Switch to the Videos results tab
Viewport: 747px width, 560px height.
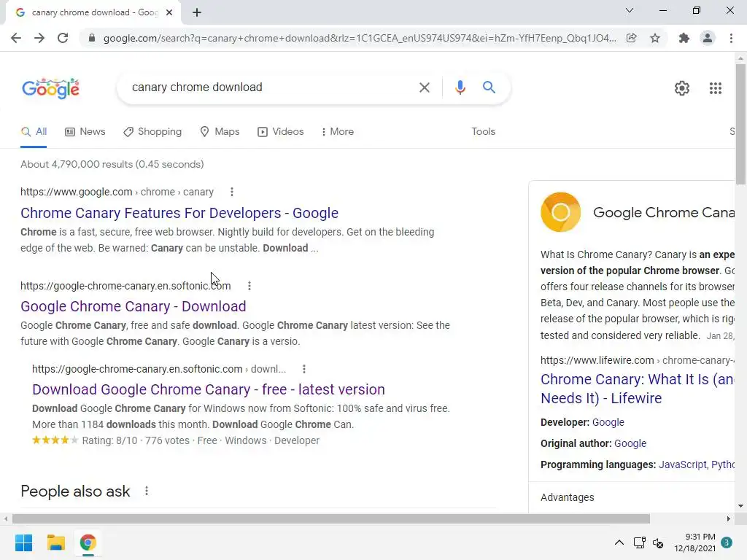[x=281, y=131]
